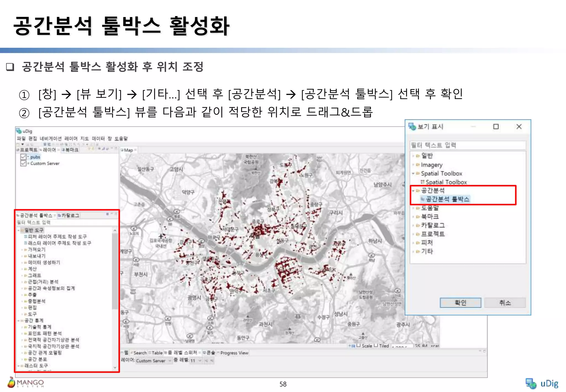Click folder icon of 그래프 in toolbox
Image resolution: width=566 pixels, height=392 pixels.
[x=25, y=275]
